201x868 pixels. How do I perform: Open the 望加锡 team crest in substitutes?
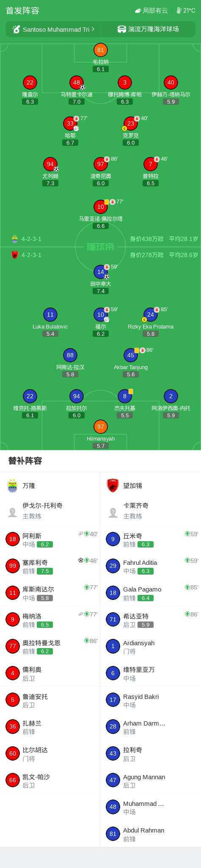pyautogui.click(x=113, y=485)
